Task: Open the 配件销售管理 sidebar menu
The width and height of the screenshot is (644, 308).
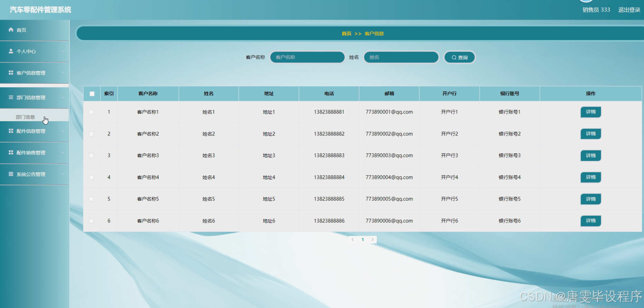Action: coord(35,153)
